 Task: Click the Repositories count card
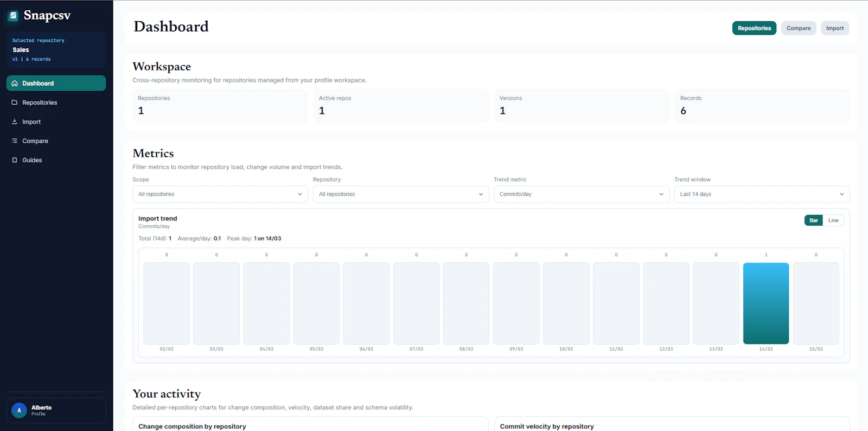tap(220, 106)
